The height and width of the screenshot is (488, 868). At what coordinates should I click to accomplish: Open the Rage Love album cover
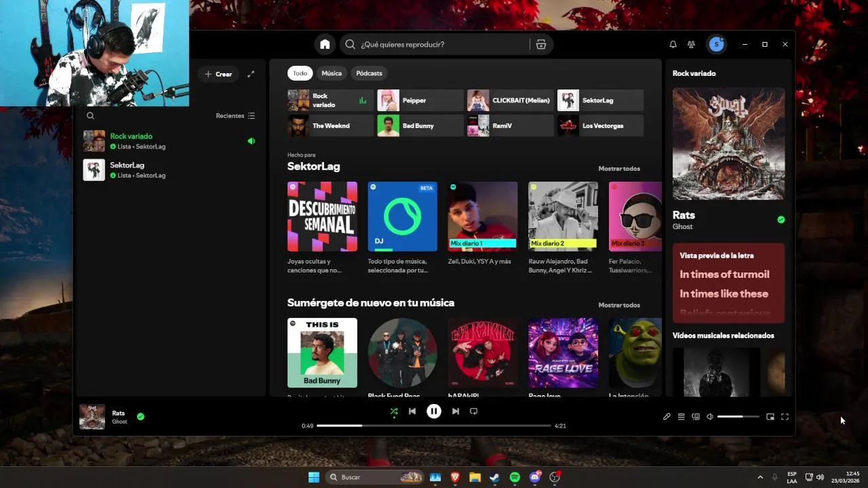point(563,352)
